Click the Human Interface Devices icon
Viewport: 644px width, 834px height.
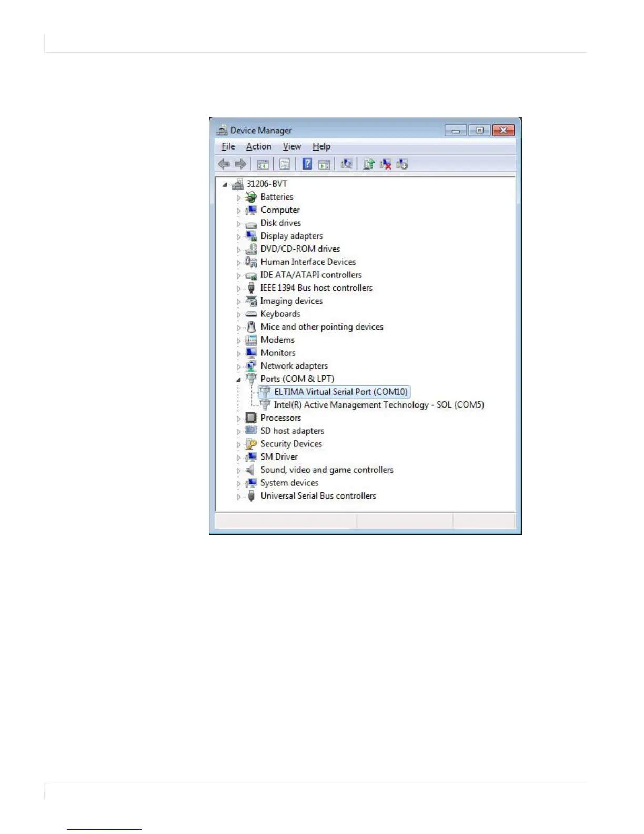pyautogui.click(x=251, y=262)
